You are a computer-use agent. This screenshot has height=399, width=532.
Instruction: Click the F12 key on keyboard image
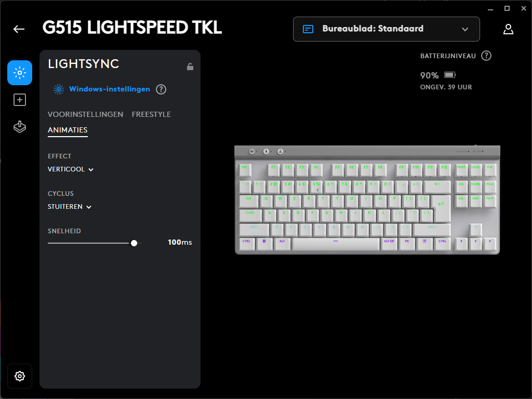click(x=444, y=170)
